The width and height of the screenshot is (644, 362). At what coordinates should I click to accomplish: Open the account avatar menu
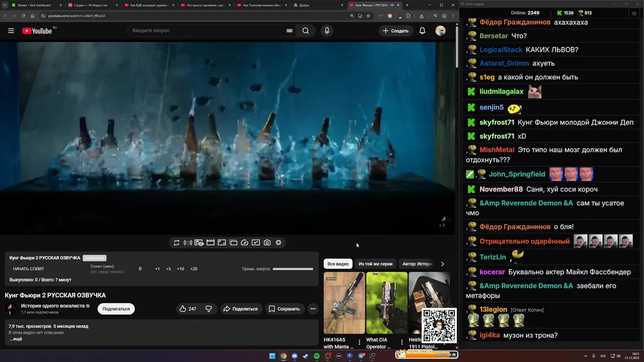point(440,31)
